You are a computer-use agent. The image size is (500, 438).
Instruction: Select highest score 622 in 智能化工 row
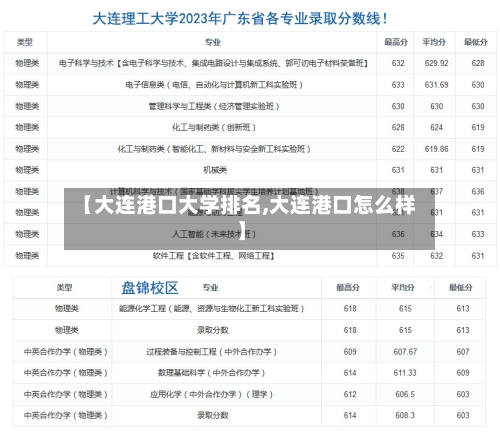tap(398, 149)
